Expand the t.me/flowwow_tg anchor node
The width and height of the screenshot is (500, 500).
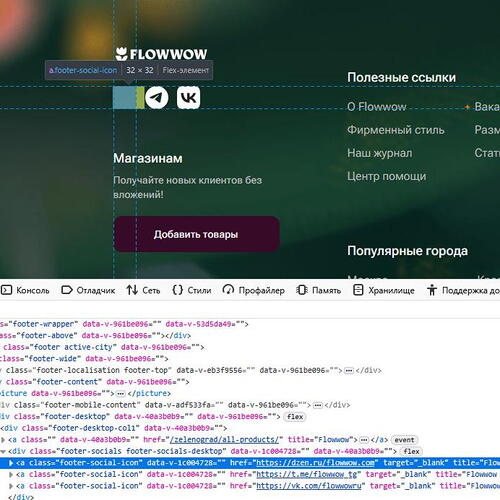coord(11,474)
